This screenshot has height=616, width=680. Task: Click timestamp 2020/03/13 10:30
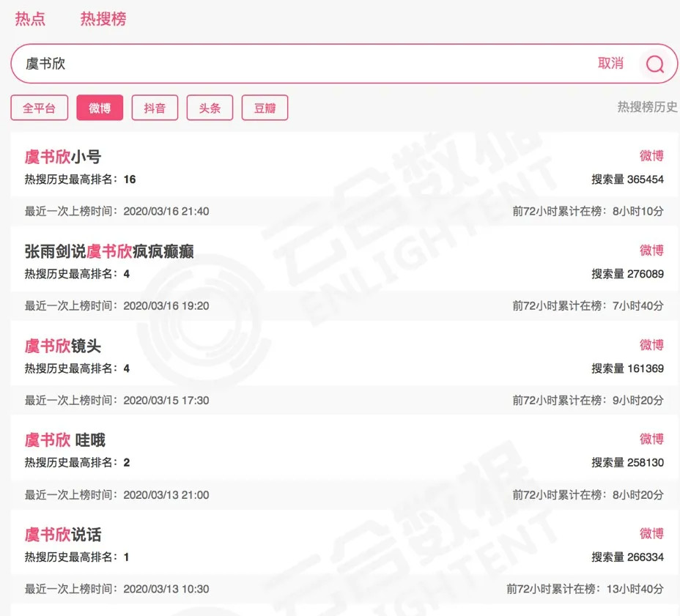point(166,589)
